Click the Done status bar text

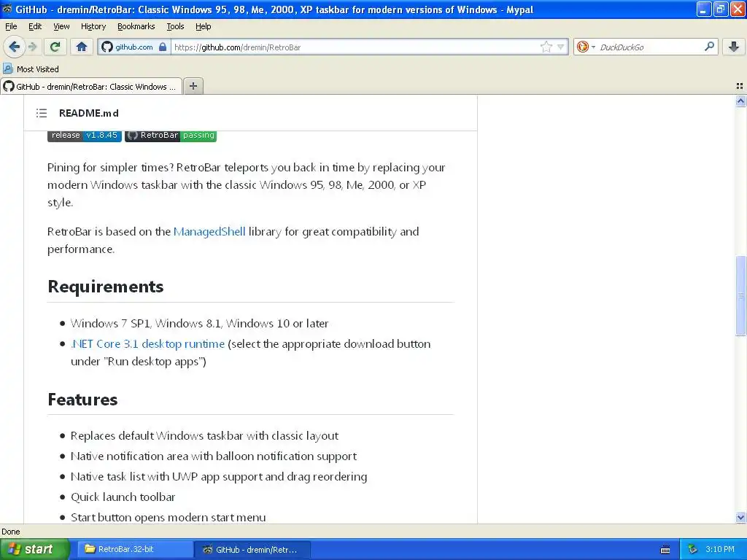(11, 532)
